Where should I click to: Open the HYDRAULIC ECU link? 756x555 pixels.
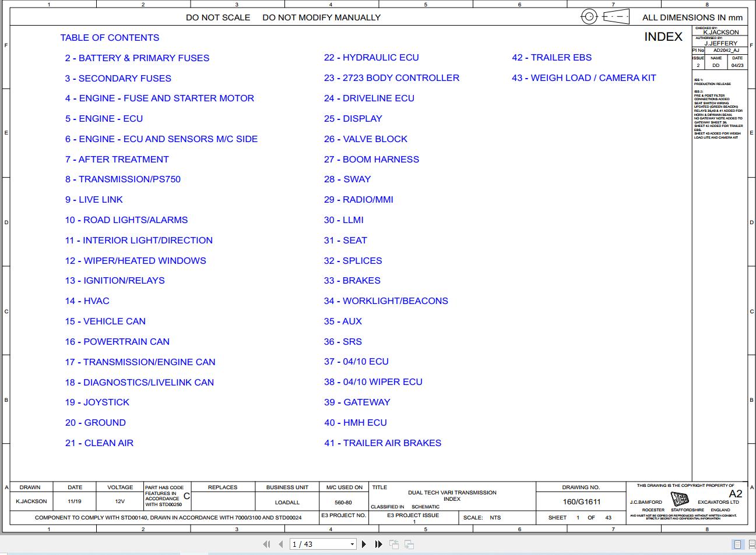point(371,57)
